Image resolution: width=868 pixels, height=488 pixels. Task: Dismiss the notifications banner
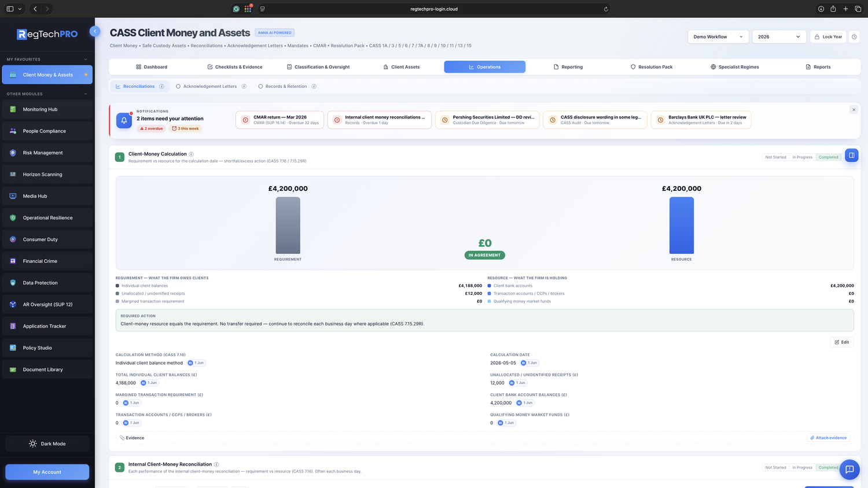(854, 109)
